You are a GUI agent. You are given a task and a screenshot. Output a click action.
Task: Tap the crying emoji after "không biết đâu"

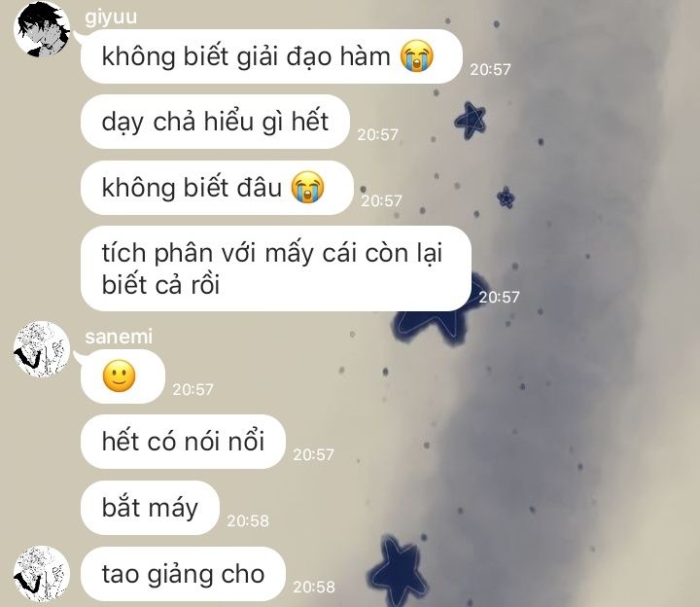coord(307,187)
